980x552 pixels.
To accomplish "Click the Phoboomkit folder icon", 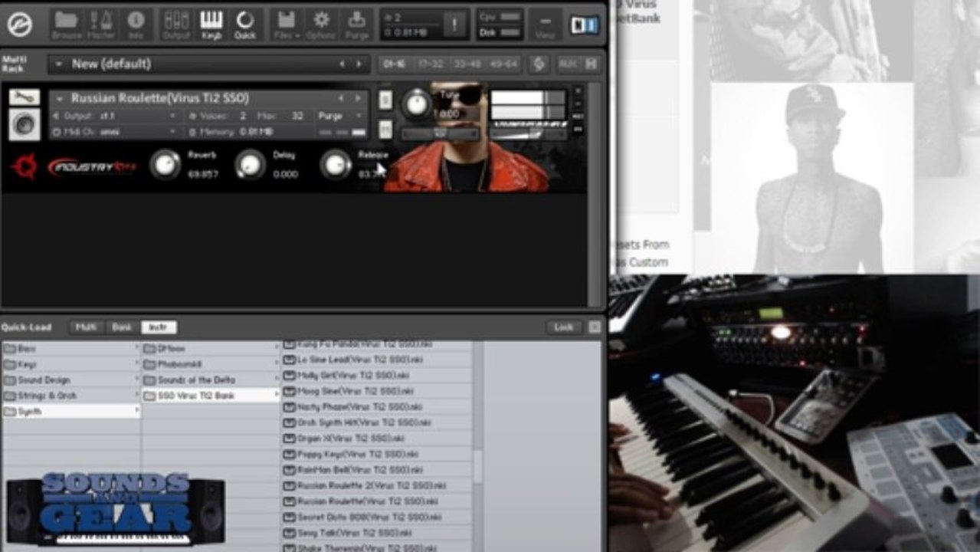I will (x=149, y=364).
